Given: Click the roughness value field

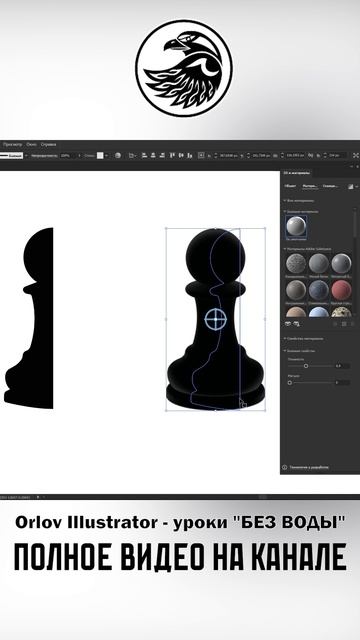Looking at the screenshot, I should coord(342,366).
